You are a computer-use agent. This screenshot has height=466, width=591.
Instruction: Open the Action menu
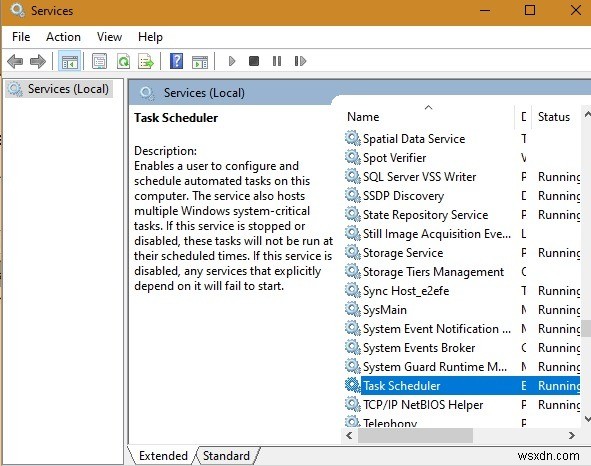pyautogui.click(x=63, y=37)
